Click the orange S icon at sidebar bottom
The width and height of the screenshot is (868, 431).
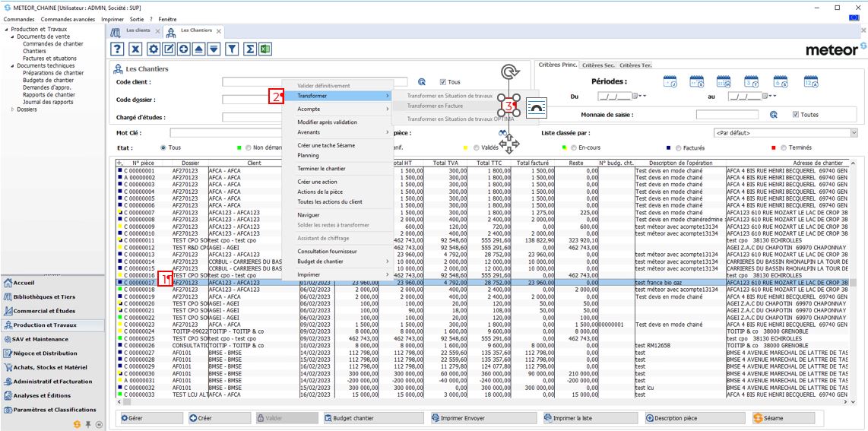(x=77, y=424)
